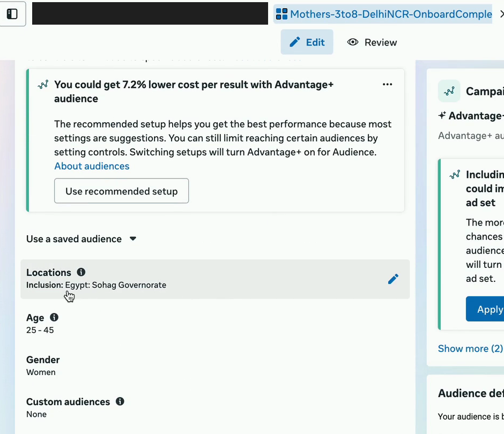
Task: Switch to the Edit tab
Action: pos(307,42)
